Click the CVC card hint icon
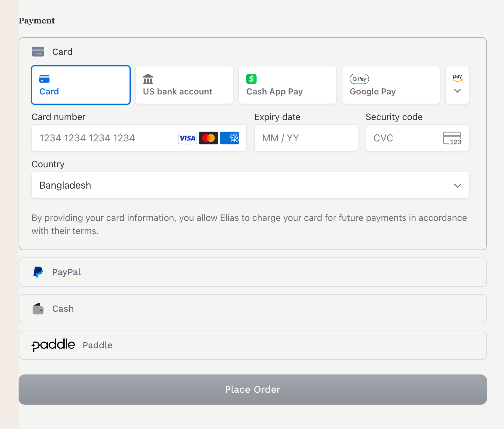This screenshot has height=429, width=504. [x=452, y=138]
